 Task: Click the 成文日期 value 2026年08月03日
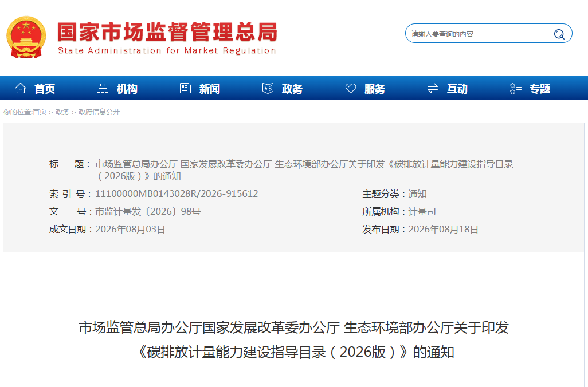(x=130, y=229)
